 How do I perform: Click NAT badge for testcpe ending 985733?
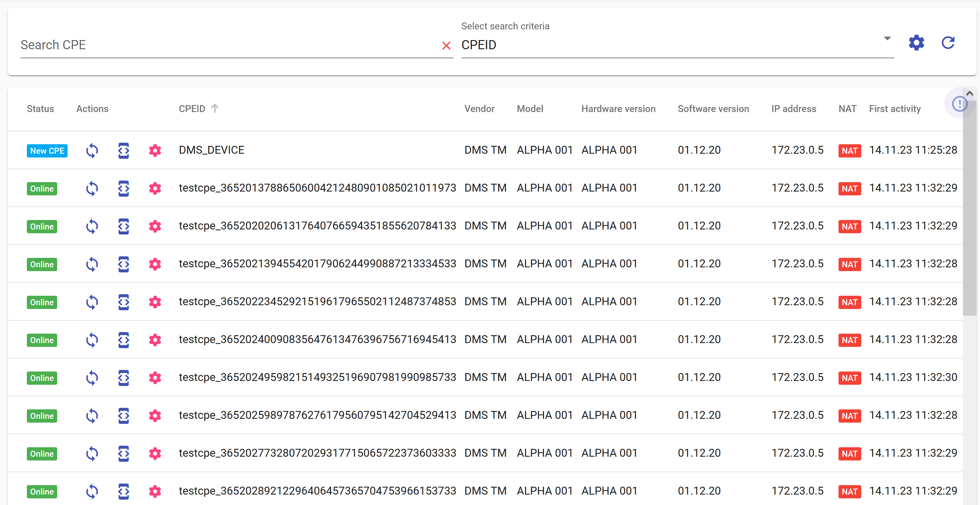point(850,378)
